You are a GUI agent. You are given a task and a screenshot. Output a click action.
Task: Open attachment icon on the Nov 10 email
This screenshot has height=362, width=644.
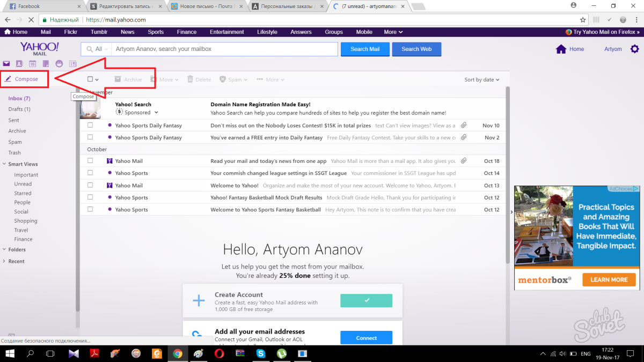pos(464,125)
